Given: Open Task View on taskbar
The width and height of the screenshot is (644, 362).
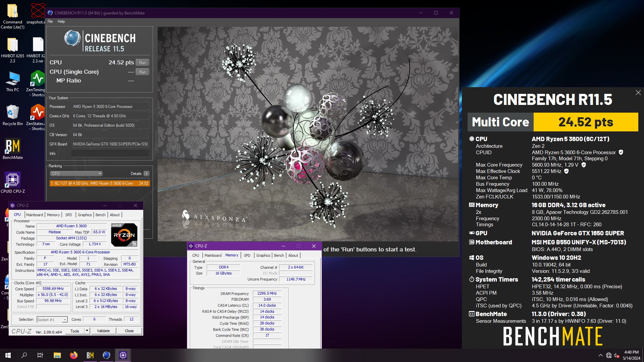Looking at the screenshot, I should 40,355.
